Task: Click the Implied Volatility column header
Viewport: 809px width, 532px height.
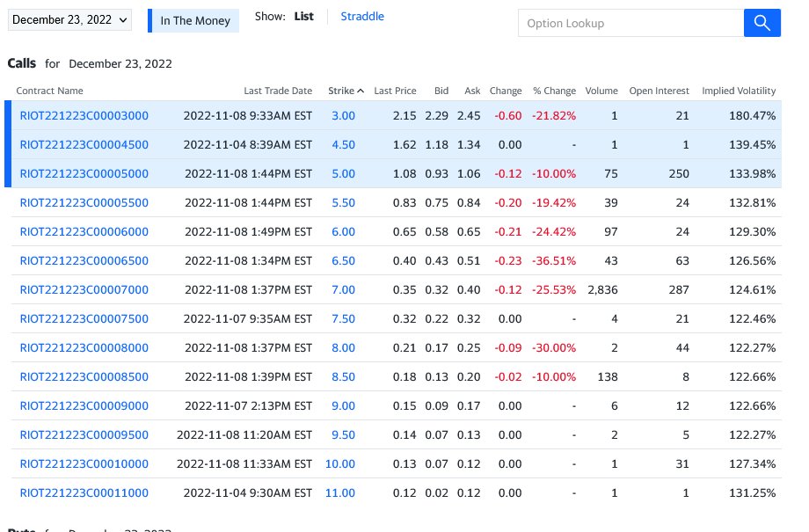Action: (739, 91)
